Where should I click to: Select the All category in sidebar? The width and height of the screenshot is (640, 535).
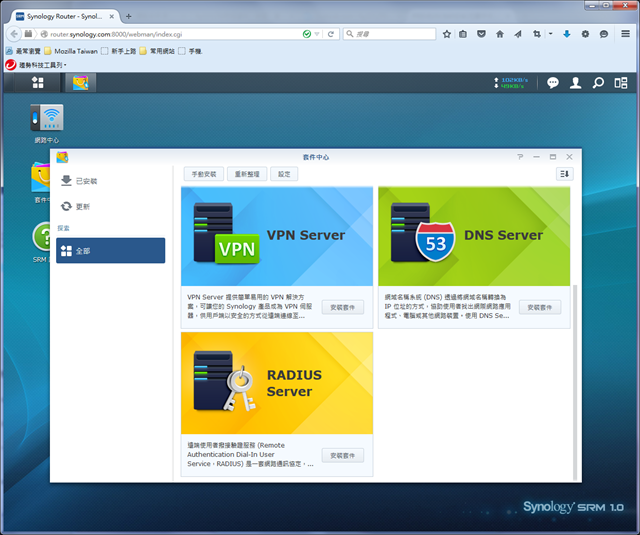tap(110, 251)
